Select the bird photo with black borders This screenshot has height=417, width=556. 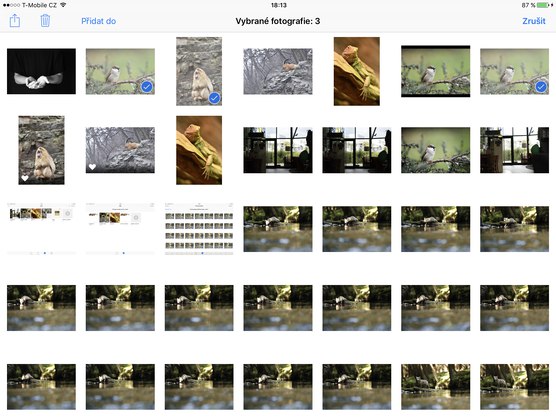[x=435, y=71]
